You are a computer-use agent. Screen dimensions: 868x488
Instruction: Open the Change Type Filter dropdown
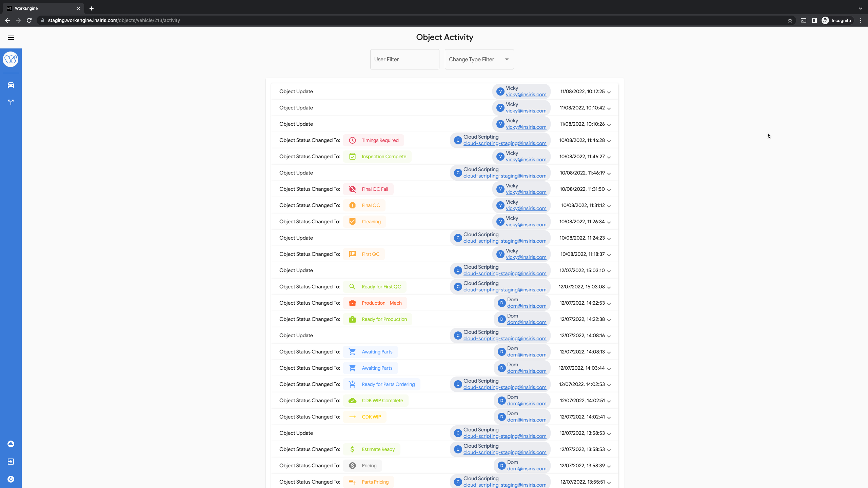(479, 59)
